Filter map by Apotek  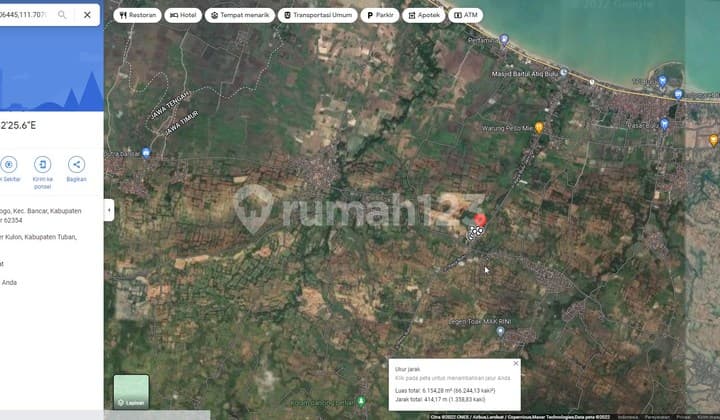tap(423, 15)
